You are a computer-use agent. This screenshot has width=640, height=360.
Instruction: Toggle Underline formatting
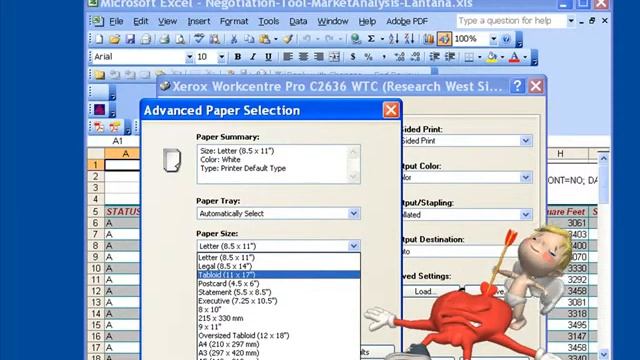(268, 57)
